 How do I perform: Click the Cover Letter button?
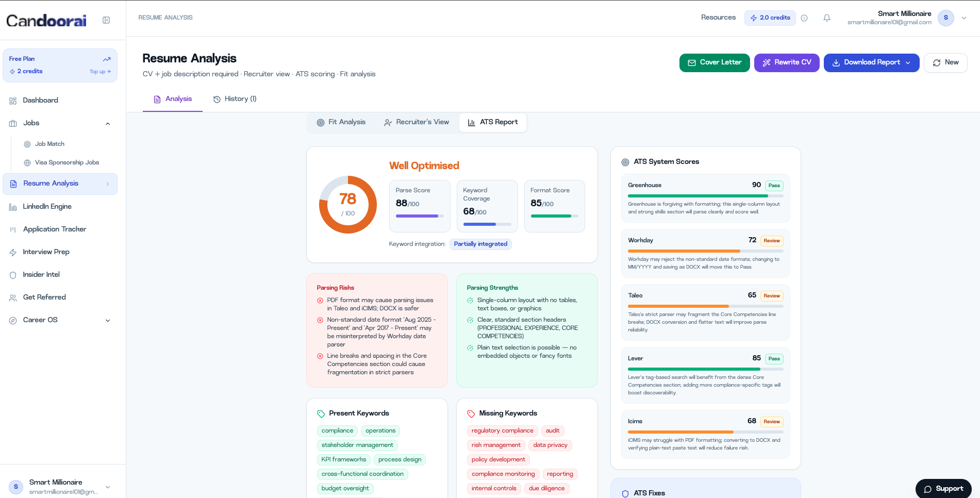715,63
